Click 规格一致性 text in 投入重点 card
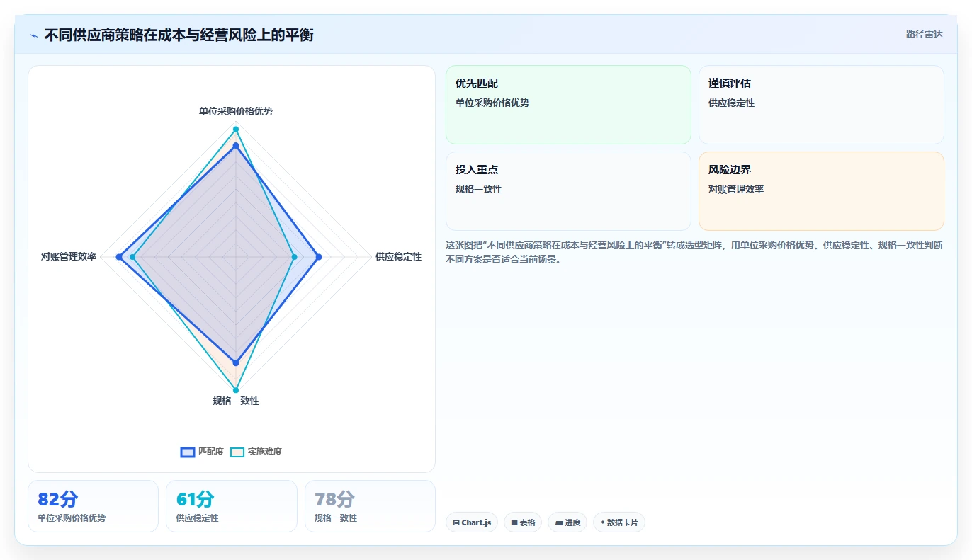This screenshot has width=972, height=560. pos(478,189)
